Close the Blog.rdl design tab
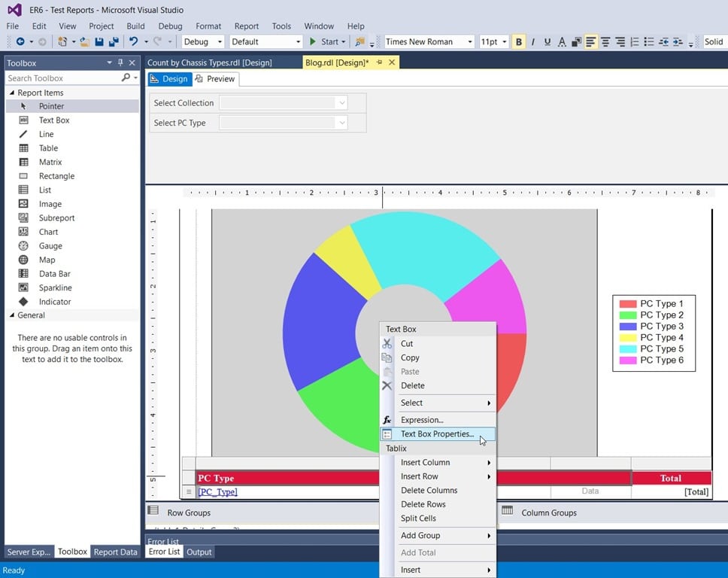The image size is (728, 578). 392,62
